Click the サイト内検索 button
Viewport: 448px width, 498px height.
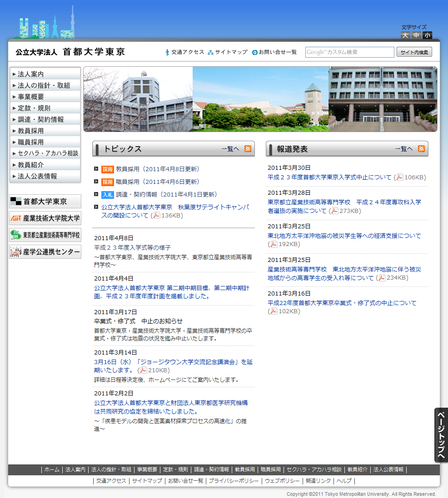[x=414, y=52]
